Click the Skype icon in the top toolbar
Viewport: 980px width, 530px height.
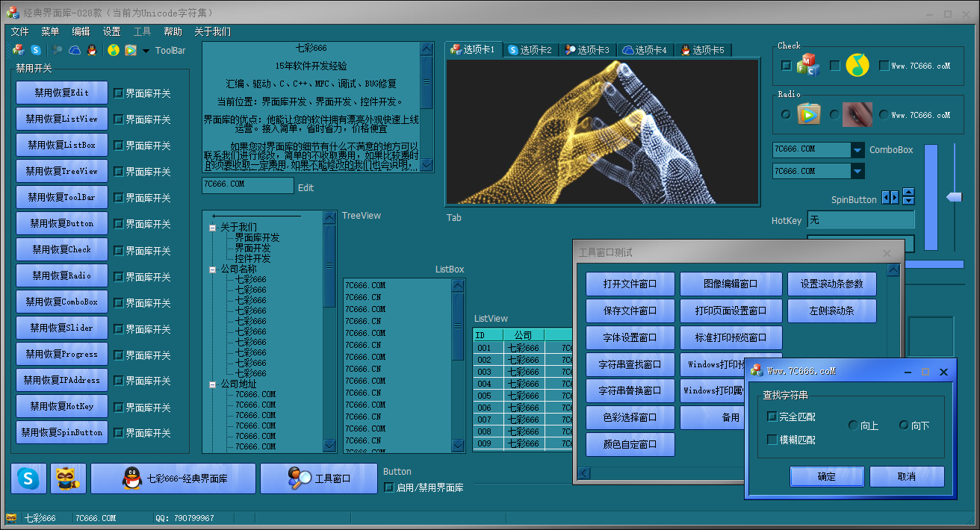click(x=36, y=50)
